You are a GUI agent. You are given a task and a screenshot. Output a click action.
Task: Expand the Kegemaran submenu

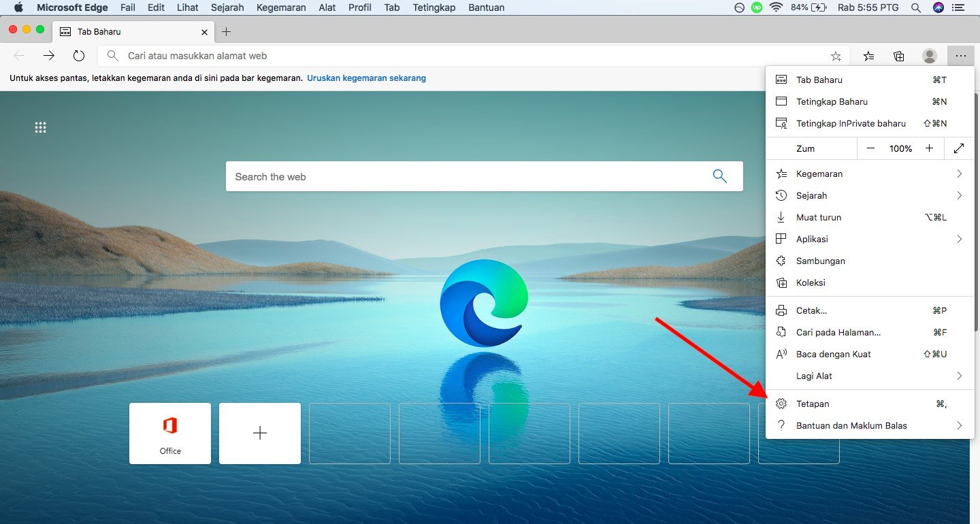pos(959,174)
